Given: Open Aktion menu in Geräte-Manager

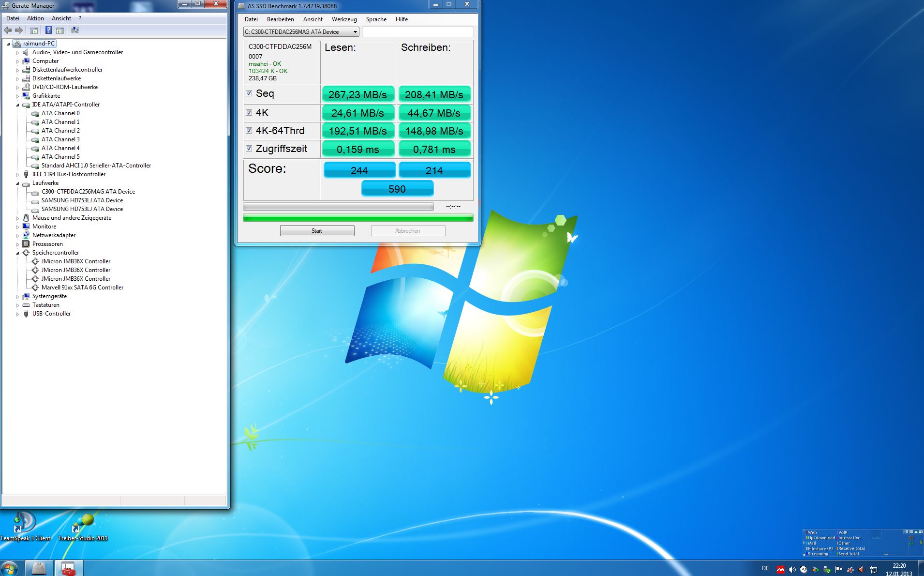Looking at the screenshot, I should coord(35,18).
